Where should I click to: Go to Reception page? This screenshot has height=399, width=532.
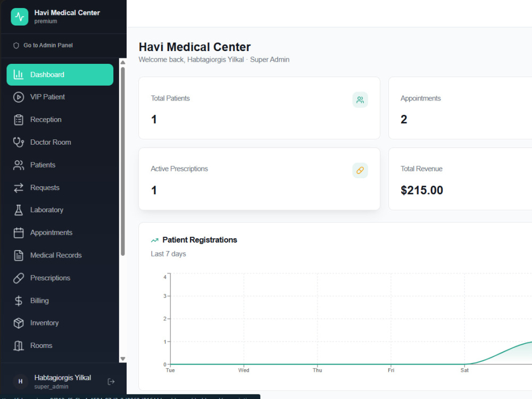coord(60,120)
